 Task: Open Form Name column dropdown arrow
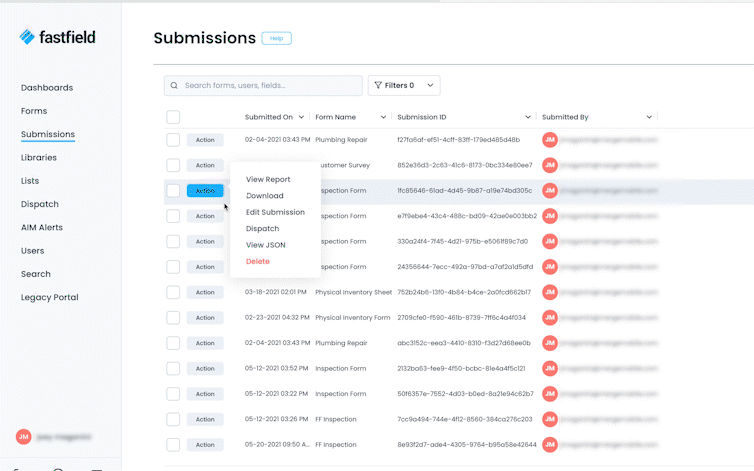pyautogui.click(x=382, y=117)
